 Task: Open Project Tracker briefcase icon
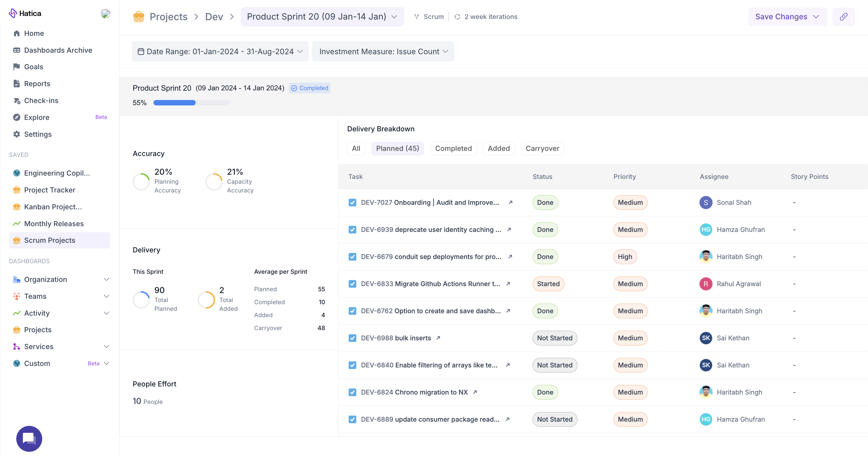point(17,190)
